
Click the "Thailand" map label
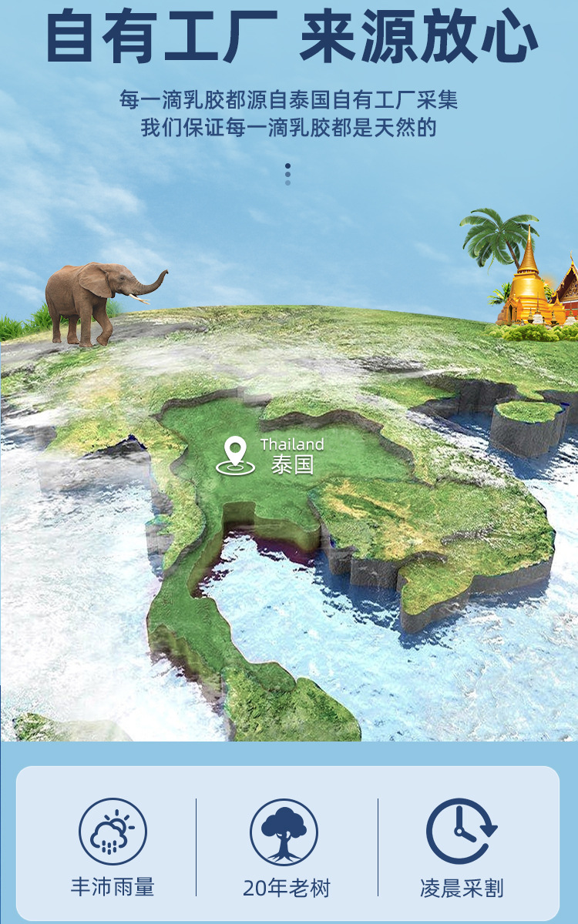click(x=292, y=444)
